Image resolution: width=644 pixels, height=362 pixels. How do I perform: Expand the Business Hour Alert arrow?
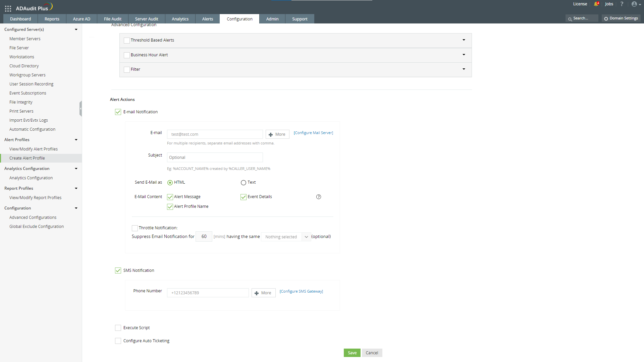(x=464, y=55)
